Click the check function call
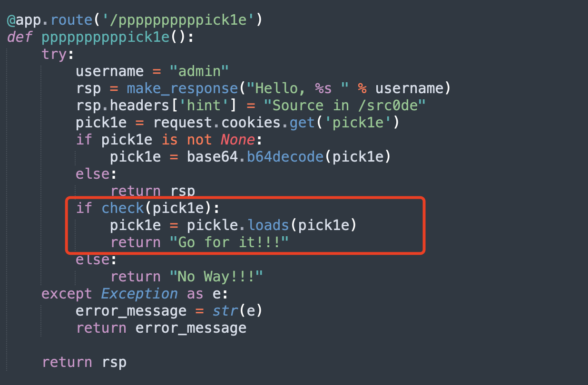 (123, 208)
